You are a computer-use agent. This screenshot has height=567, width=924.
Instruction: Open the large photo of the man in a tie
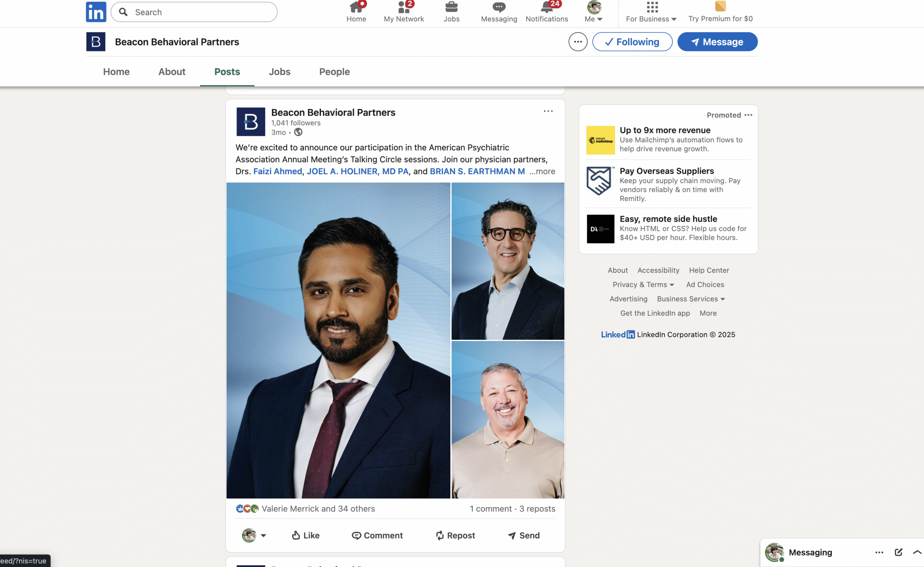coord(338,340)
